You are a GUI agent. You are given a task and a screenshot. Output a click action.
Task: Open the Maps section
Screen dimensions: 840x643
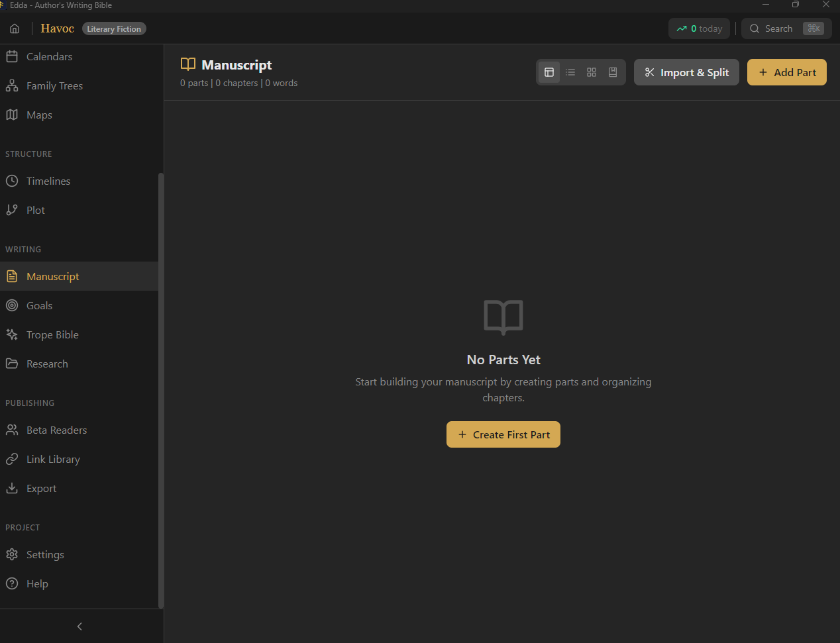point(79,115)
